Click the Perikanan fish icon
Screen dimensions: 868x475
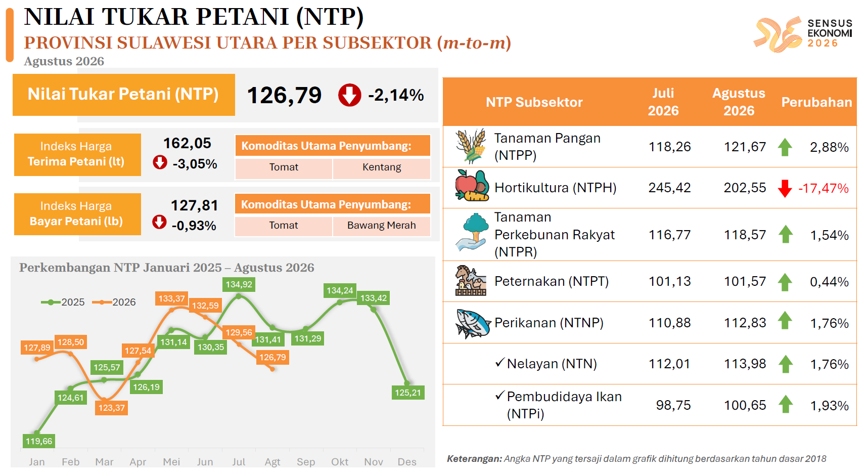473,324
